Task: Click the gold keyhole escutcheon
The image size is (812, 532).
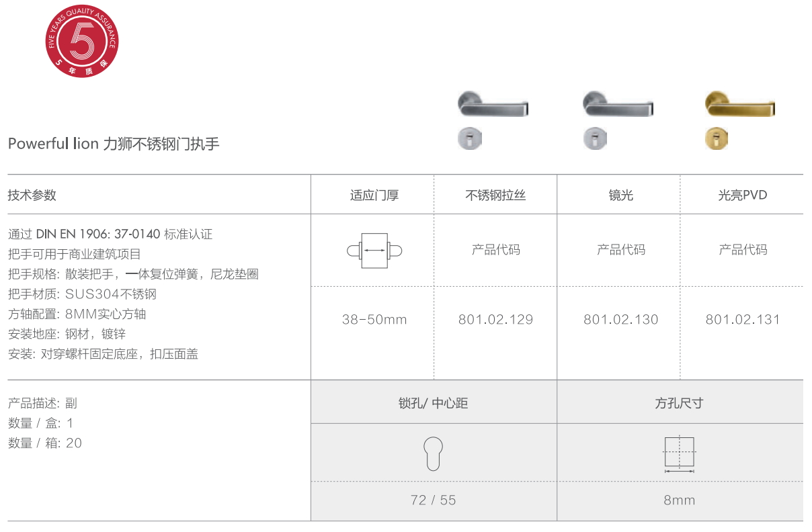Action: (717, 139)
